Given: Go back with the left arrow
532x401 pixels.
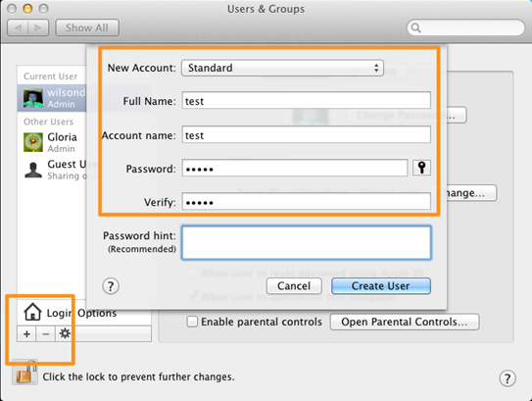Looking at the screenshot, I should point(18,27).
